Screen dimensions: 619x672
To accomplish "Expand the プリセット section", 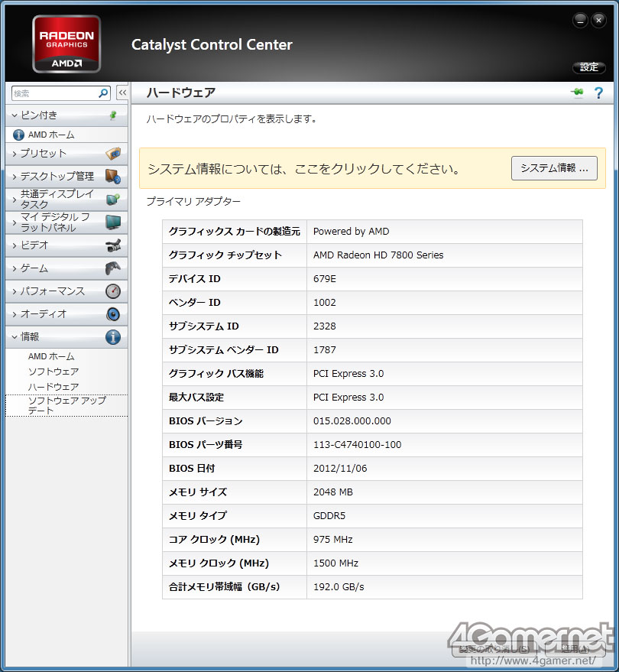I will click(66, 154).
